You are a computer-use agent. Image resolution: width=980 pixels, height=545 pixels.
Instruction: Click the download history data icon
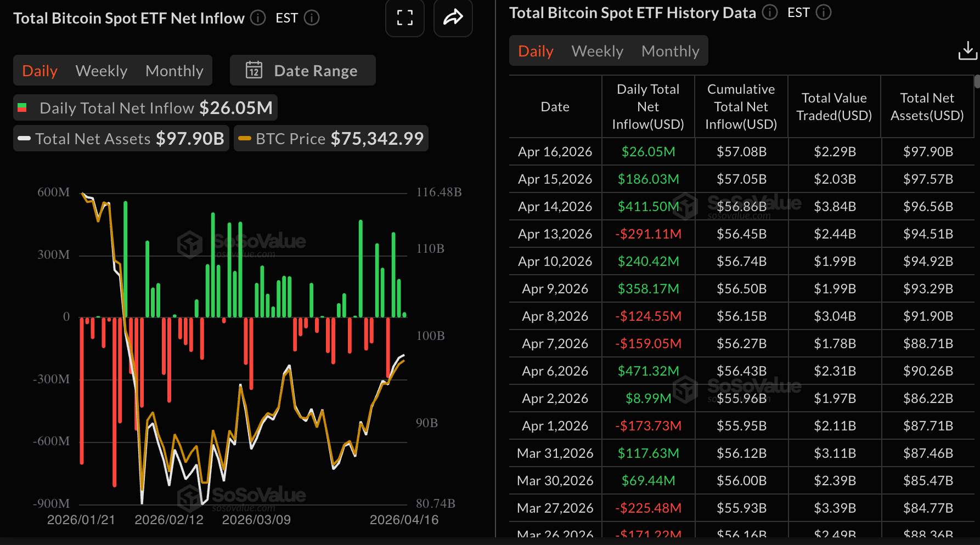(x=967, y=51)
